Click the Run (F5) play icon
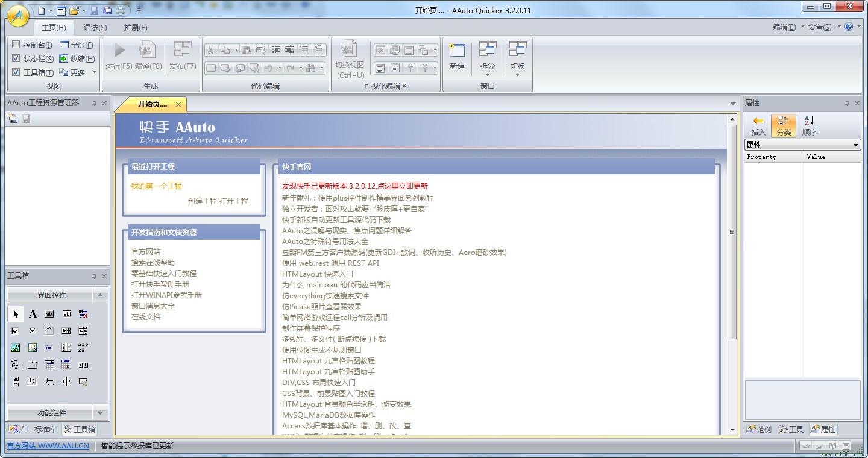This screenshot has height=458, width=868. [119, 51]
